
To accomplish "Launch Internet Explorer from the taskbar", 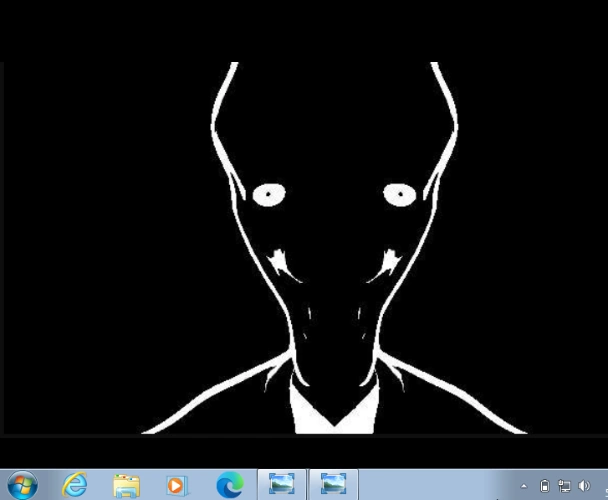I will [74, 484].
